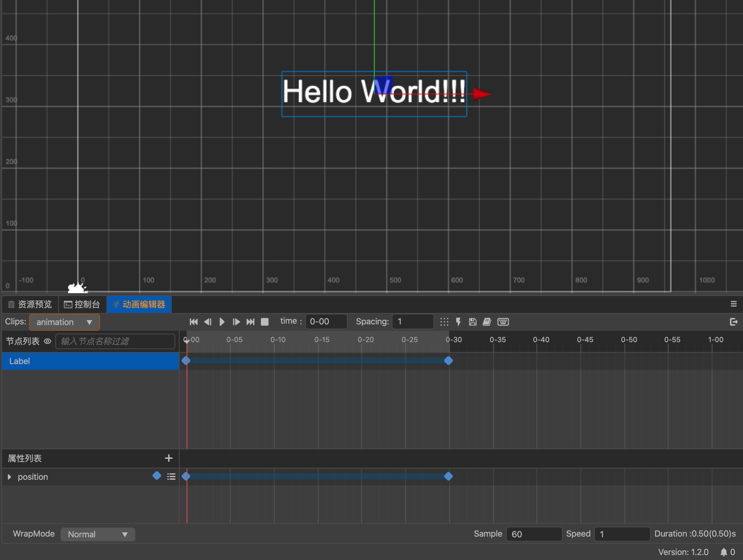Switch to the 资源预览 tab
The width and height of the screenshot is (743, 560).
30,304
